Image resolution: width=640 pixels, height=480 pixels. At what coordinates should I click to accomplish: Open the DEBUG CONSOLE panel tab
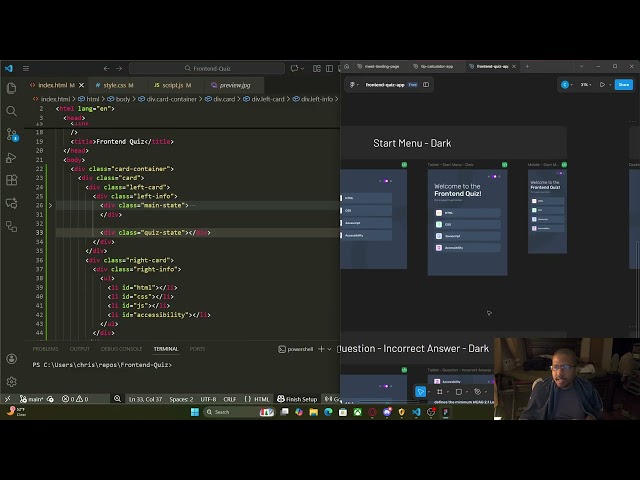[121, 349]
